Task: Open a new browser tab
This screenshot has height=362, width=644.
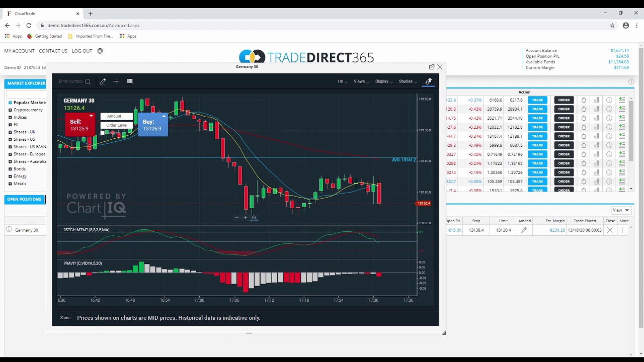Action: click(91, 14)
